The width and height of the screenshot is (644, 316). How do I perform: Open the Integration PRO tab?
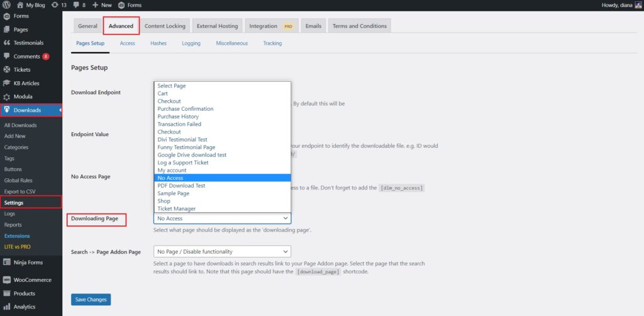(x=272, y=26)
